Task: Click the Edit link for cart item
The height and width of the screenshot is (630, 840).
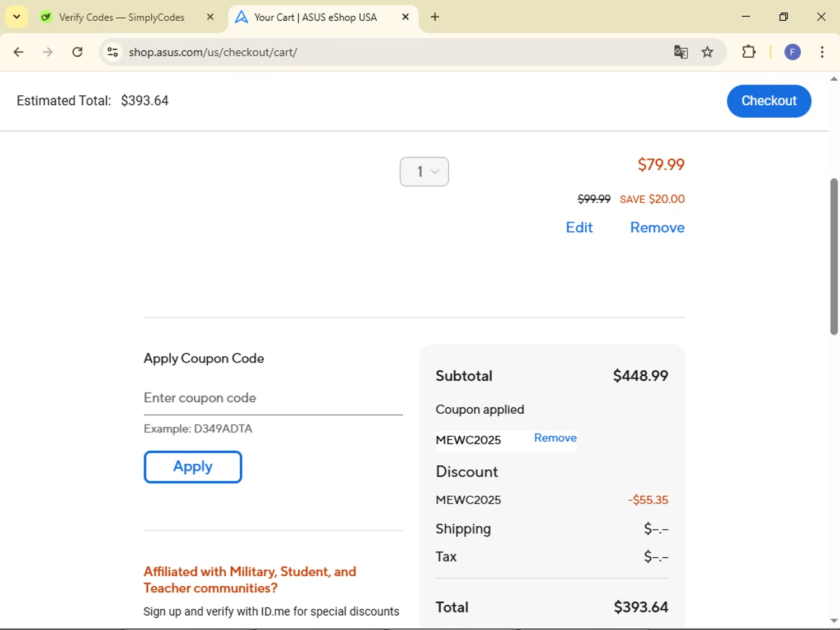Action: coord(578,227)
